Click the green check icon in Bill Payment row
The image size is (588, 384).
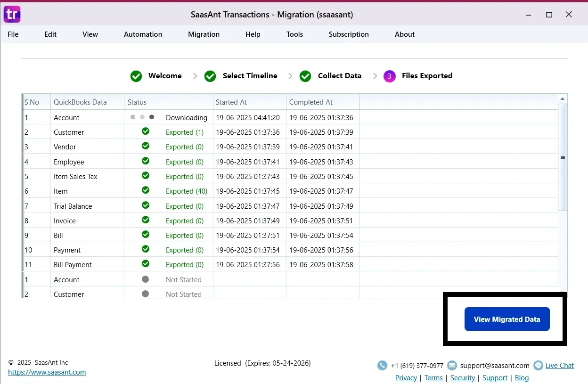(x=146, y=264)
